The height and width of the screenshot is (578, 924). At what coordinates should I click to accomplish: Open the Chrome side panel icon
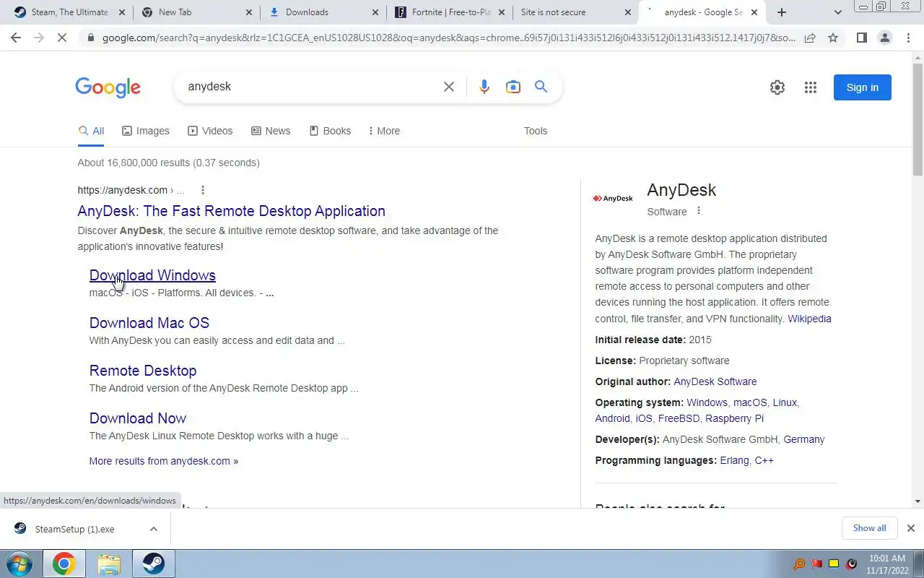861,38
